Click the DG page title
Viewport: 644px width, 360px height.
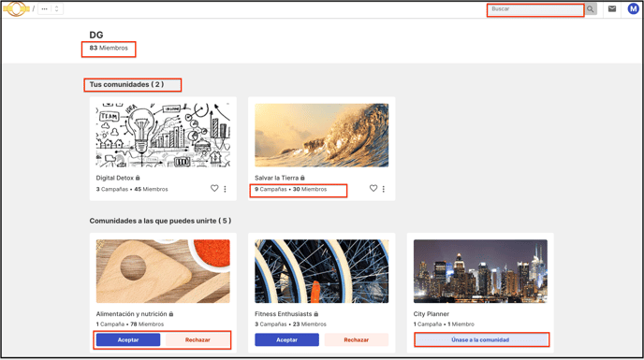point(96,35)
